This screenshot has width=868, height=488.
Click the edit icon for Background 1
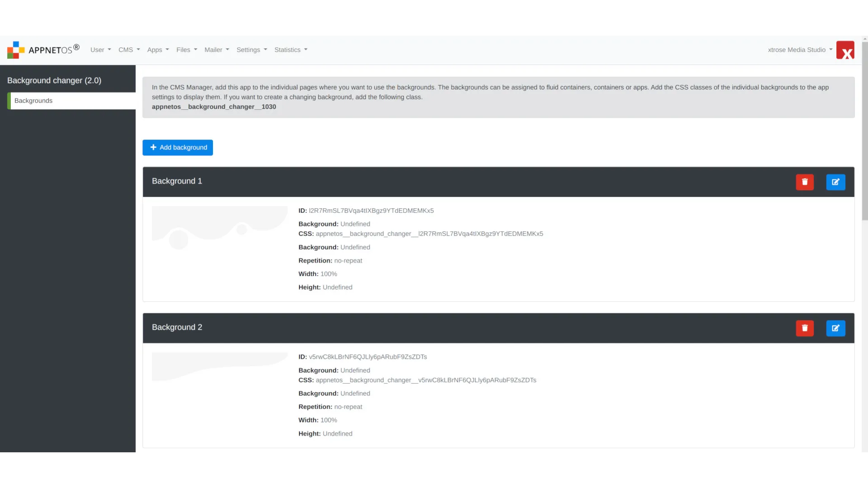pyautogui.click(x=836, y=182)
